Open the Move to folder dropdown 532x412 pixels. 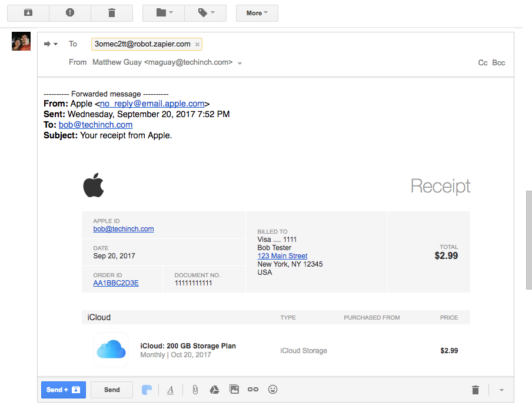click(x=164, y=13)
